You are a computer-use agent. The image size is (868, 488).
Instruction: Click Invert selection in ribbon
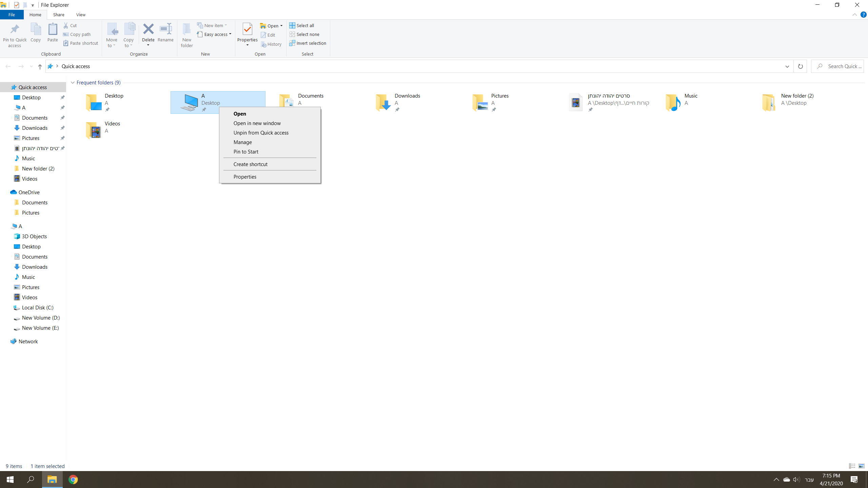(x=308, y=43)
